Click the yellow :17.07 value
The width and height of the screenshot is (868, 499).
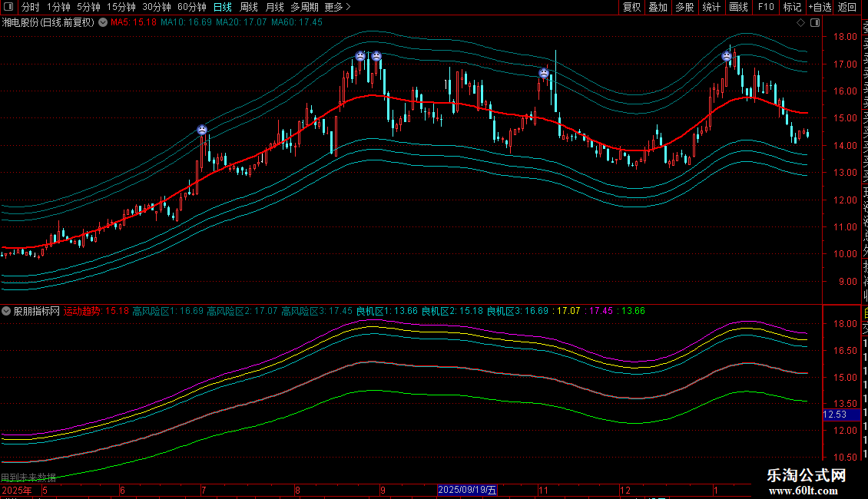pos(566,311)
